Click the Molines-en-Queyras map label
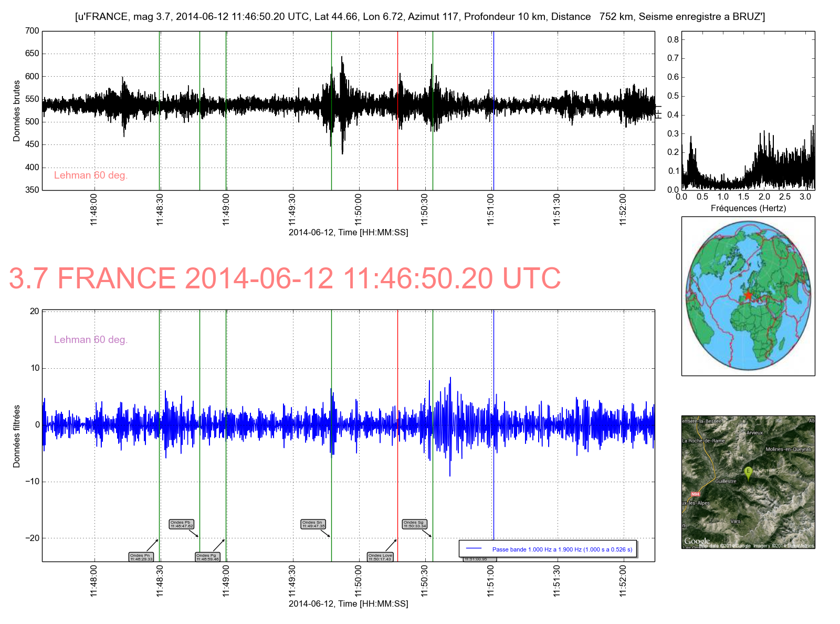Screen dimensions: 840x624 coord(788,449)
